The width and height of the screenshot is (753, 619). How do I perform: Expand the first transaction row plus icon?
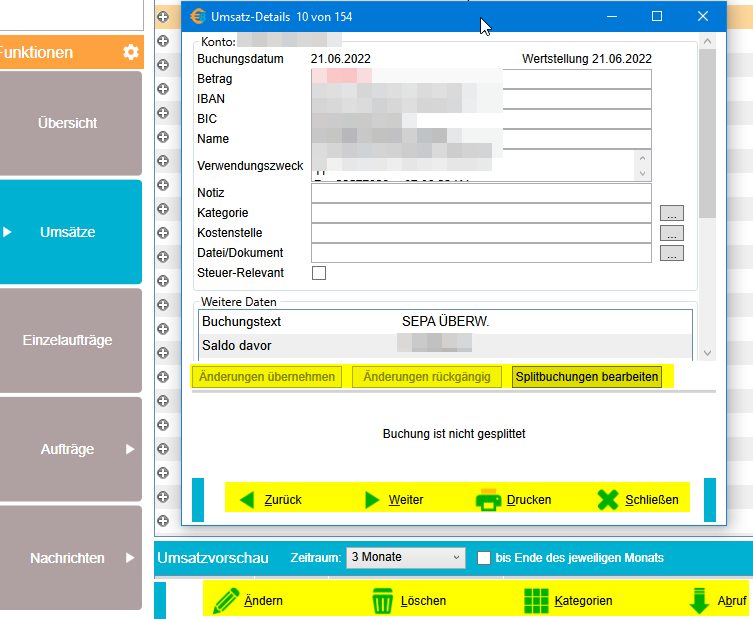coord(163,17)
